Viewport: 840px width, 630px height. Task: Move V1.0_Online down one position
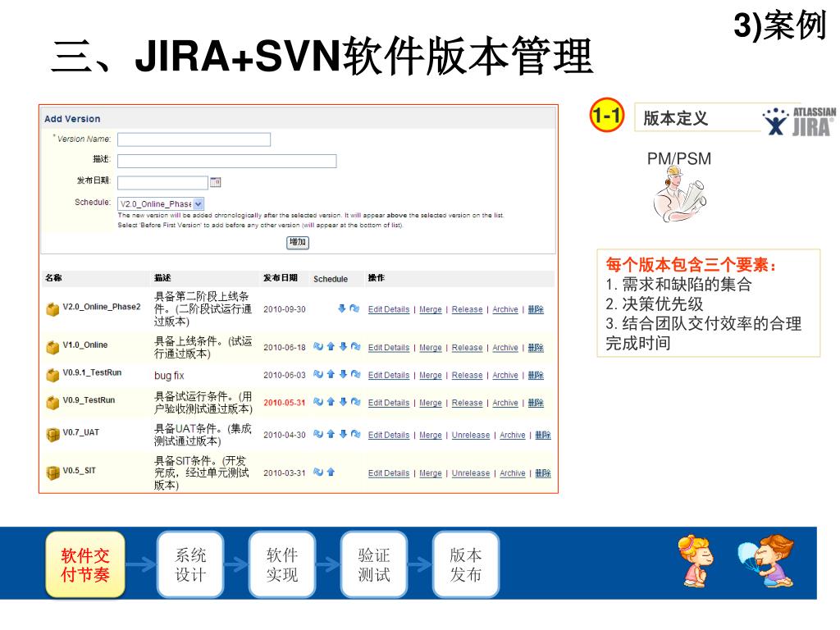pyautogui.click(x=343, y=347)
